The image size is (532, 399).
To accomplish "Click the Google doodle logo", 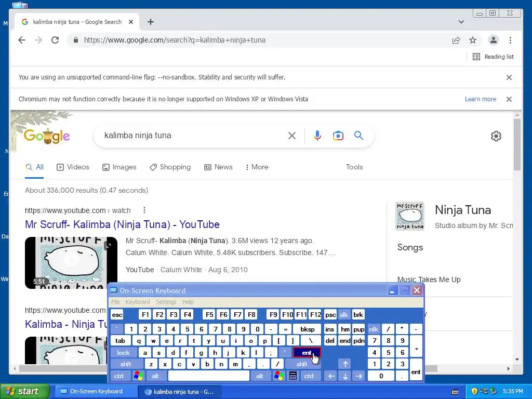I will click(x=47, y=136).
